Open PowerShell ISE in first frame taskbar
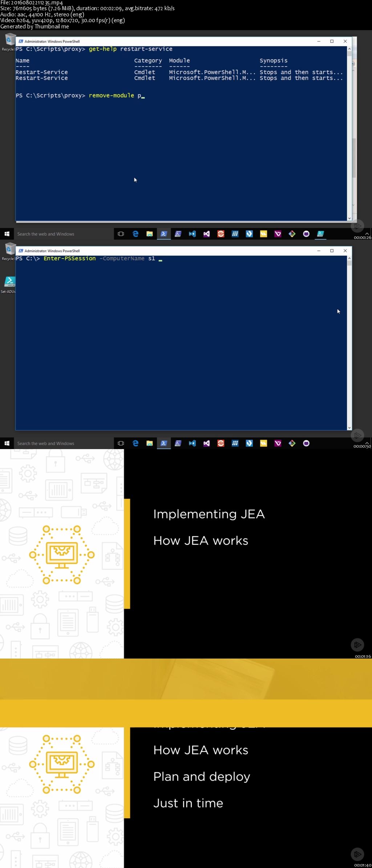The height and width of the screenshot is (868, 372). tap(178, 234)
